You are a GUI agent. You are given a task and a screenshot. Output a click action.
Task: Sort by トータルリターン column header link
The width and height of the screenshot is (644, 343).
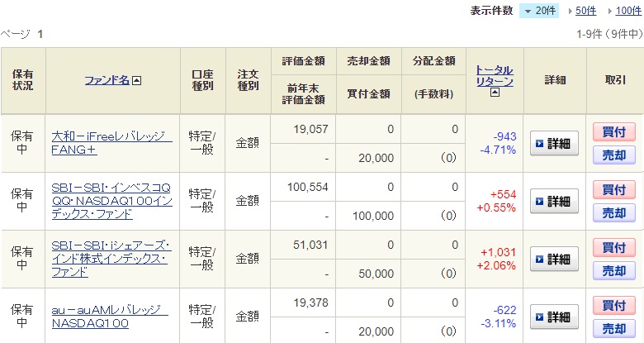tap(495, 76)
